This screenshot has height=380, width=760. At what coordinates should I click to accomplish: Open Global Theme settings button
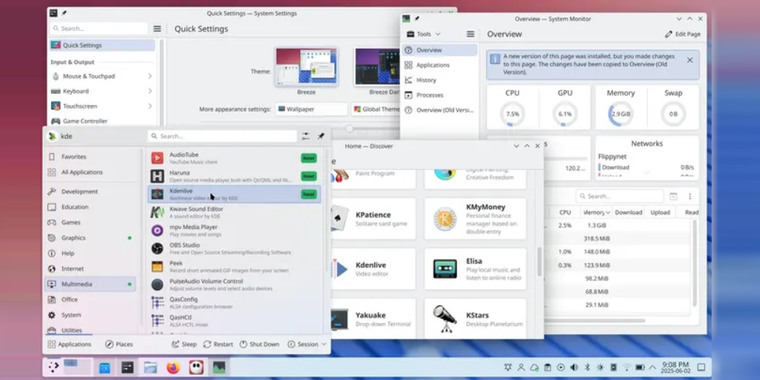[376, 109]
